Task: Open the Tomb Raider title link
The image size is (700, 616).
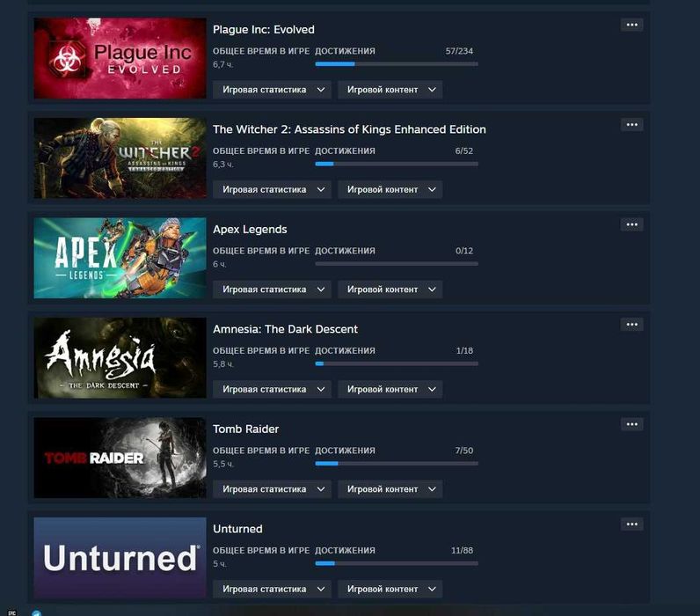Action: (x=246, y=429)
